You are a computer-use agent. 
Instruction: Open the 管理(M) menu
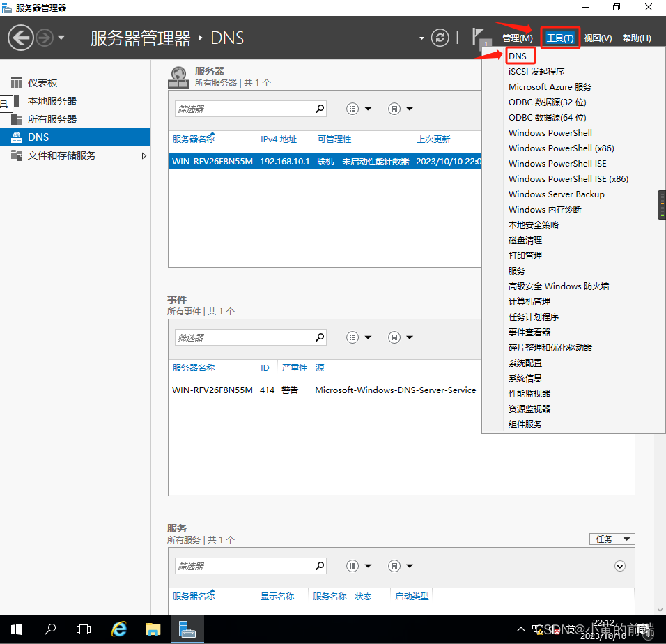pyautogui.click(x=517, y=38)
